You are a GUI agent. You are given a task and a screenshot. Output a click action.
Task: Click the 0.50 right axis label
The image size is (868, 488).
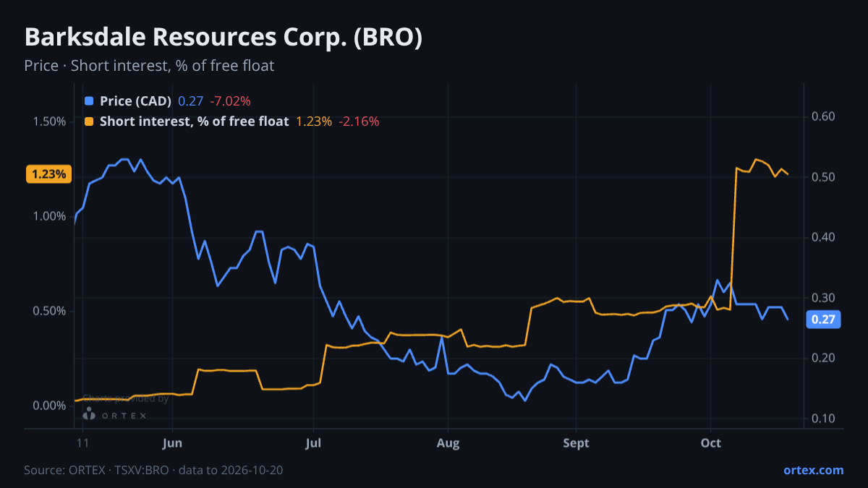point(824,177)
